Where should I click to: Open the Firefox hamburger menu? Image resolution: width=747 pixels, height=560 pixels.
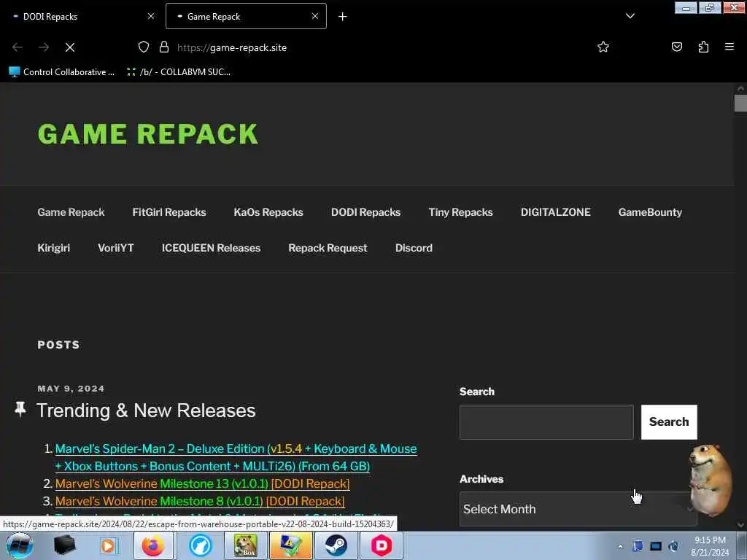pos(729,47)
